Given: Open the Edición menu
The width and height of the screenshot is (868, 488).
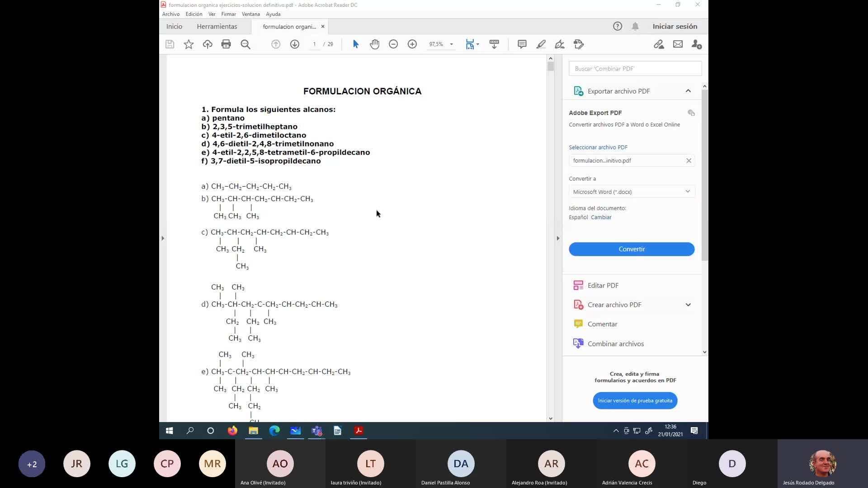Looking at the screenshot, I should click(x=193, y=14).
